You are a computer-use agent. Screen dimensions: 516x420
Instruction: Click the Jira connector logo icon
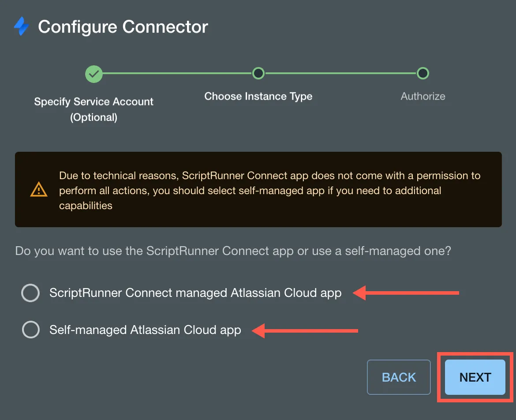pos(22,26)
